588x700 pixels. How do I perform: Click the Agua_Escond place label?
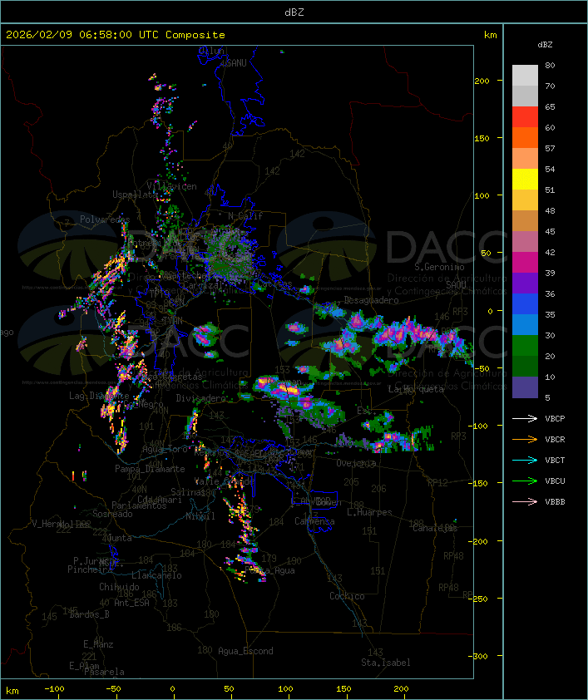[x=245, y=651]
